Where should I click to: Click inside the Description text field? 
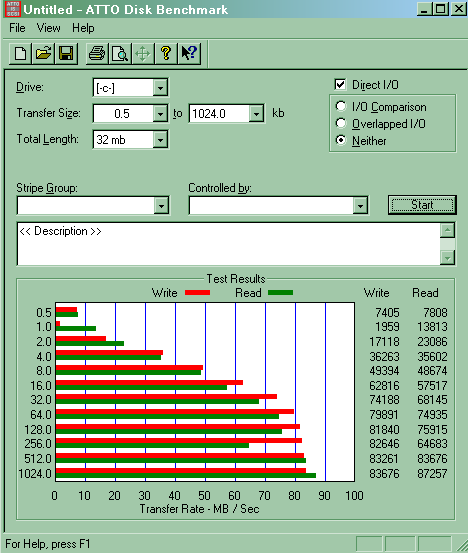pos(229,244)
